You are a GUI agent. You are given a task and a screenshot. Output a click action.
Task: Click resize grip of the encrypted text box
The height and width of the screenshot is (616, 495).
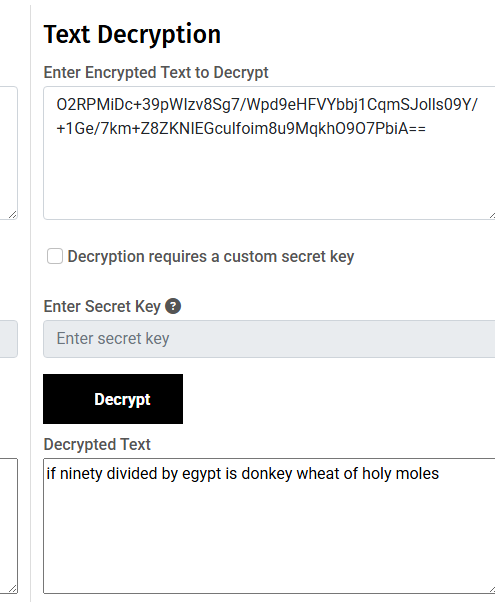492,215
